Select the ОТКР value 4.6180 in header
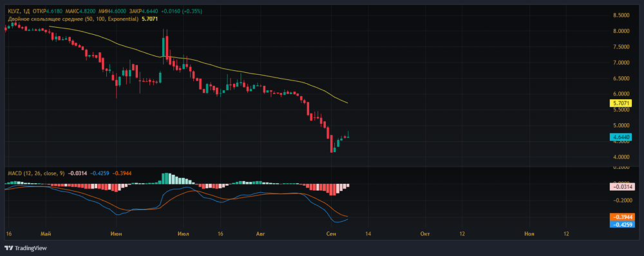The image size is (644, 256). pyautogui.click(x=54, y=12)
